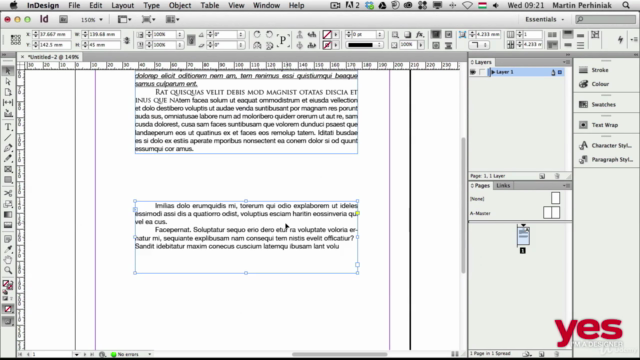The image size is (640, 360).
Task: Toggle constrain proportions for scaling
Action: click(x=191, y=40)
